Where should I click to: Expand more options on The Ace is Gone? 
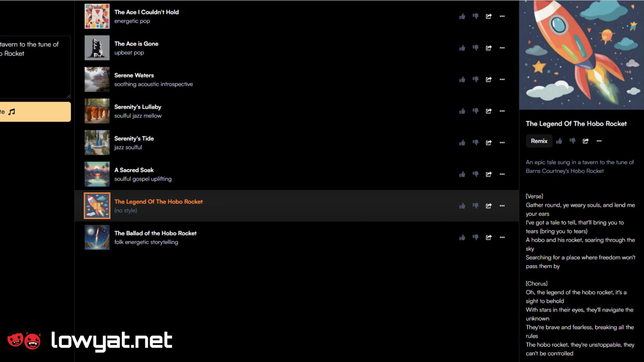(502, 48)
